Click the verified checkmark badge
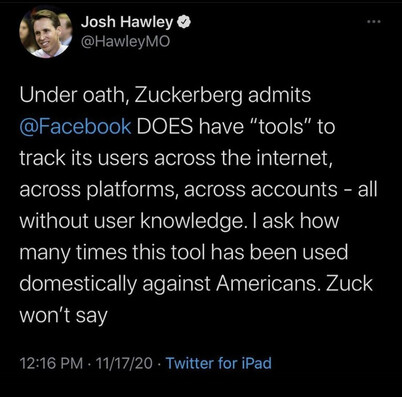This screenshot has width=402, height=397. click(x=183, y=22)
